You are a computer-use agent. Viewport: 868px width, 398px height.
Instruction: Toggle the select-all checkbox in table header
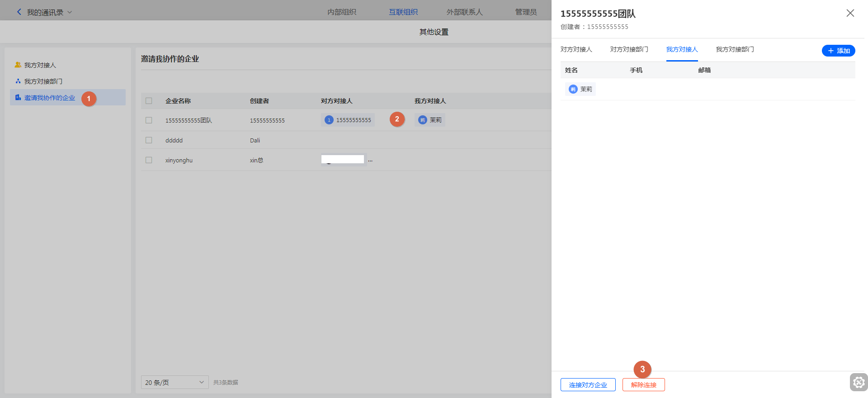pyautogui.click(x=149, y=101)
